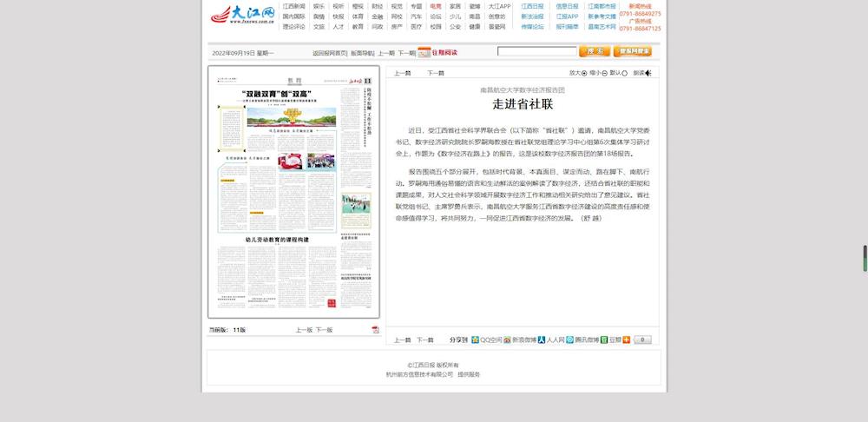This screenshot has width=868, height=422.
Task: Click the search input field
Action: [536, 51]
